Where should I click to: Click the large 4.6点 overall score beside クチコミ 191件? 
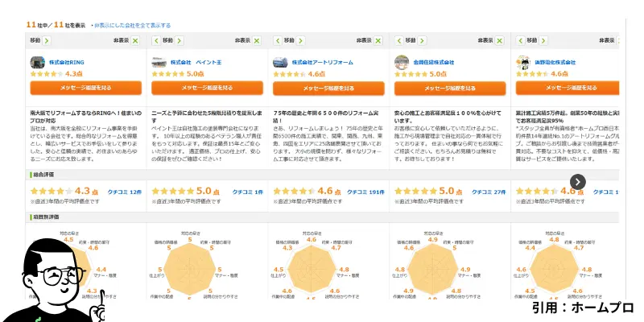[x=329, y=191]
